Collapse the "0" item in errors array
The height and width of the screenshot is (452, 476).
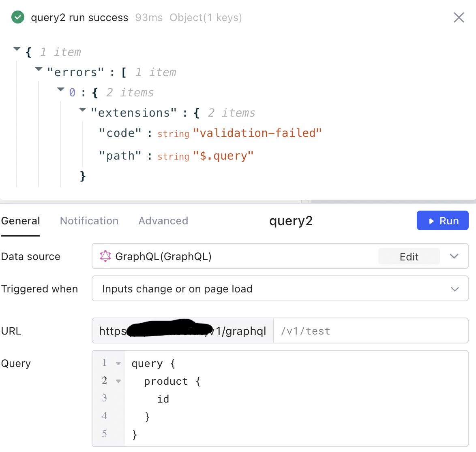(x=60, y=90)
